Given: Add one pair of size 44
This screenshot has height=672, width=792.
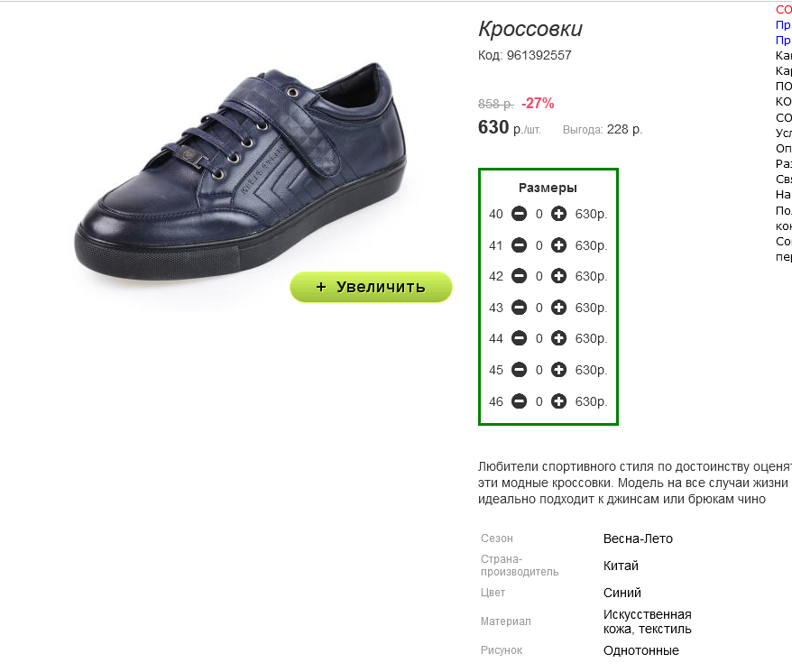Looking at the screenshot, I should point(558,338).
